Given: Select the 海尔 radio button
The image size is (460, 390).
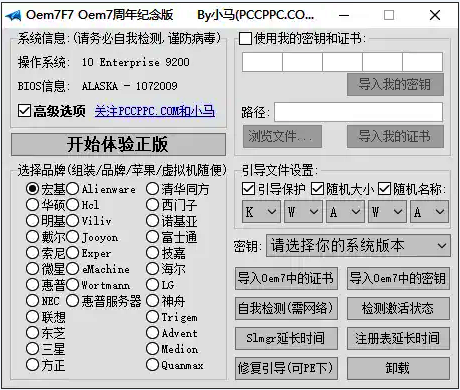Looking at the screenshot, I should click(152, 269).
